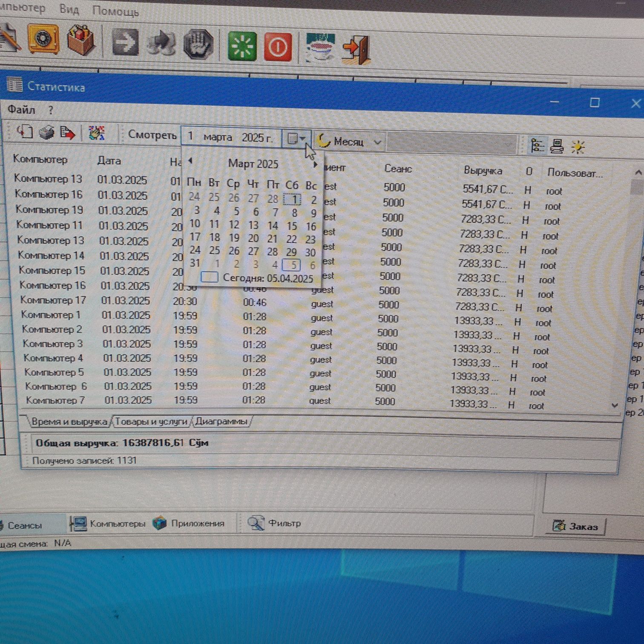Sort by the Дата column header
The image size is (644, 644).
[x=109, y=161]
